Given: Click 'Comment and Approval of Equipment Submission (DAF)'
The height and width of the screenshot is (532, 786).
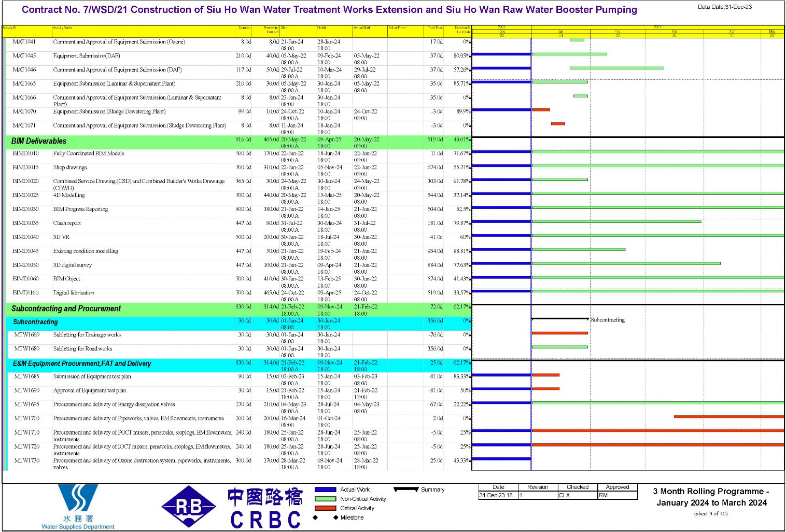Looking at the screenshot, I should 117,69.
